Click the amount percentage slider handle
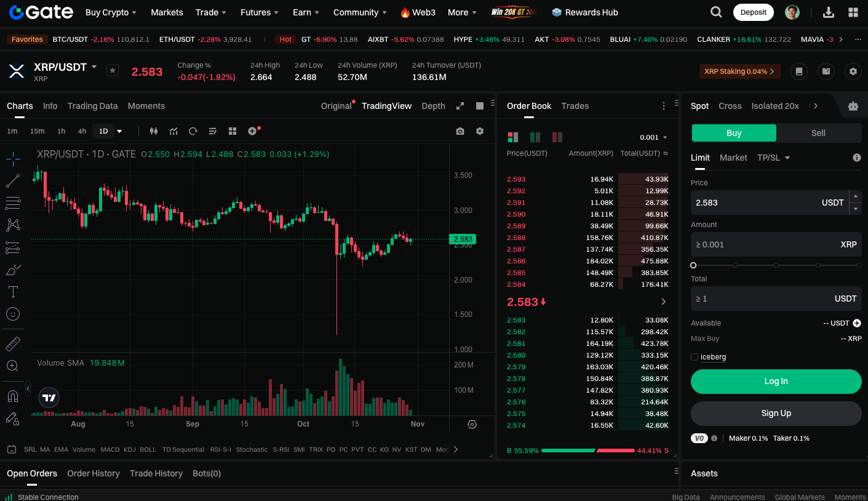Image resolution: width=868 pixels, height=501 pixels. pos(693,265)
